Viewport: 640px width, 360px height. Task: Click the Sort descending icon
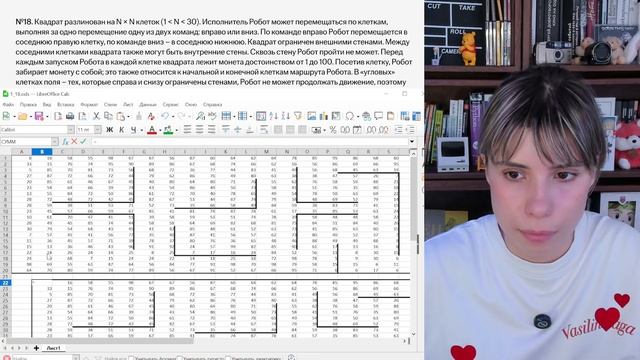point(285,116)
